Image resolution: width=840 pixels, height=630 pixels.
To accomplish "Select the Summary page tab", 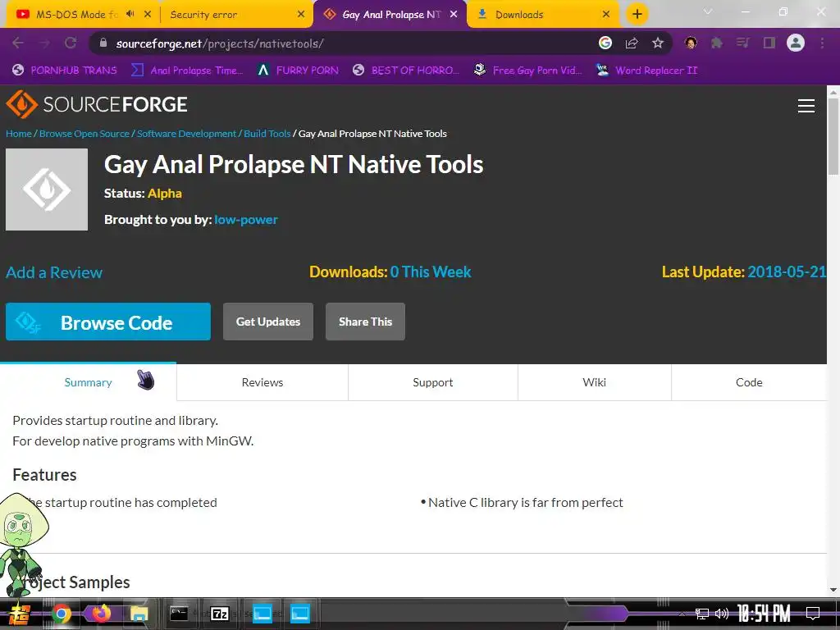I will click(88, 382).
